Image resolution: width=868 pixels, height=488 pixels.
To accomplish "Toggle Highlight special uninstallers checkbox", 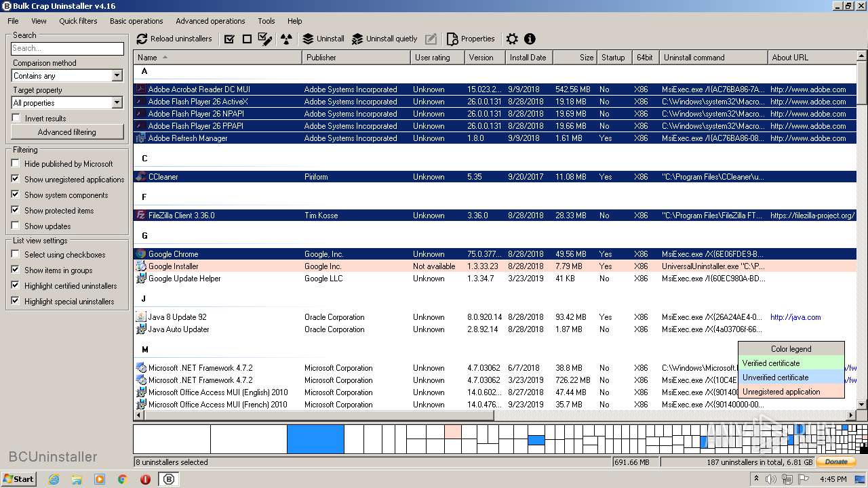I will coord(16,301).
